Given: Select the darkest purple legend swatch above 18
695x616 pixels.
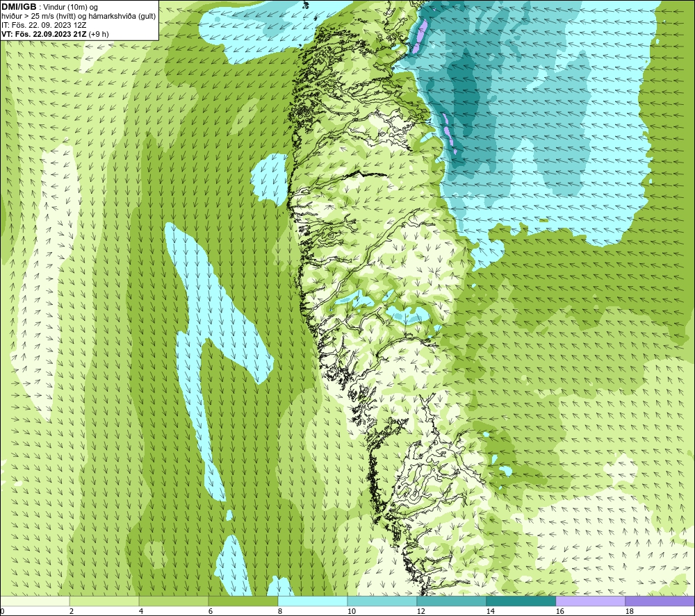Looking at the screenshot, I should point(660,601).
